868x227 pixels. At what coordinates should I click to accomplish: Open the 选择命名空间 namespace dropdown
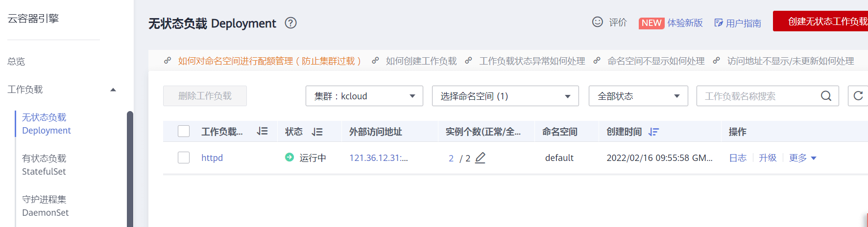coord(506,96)
